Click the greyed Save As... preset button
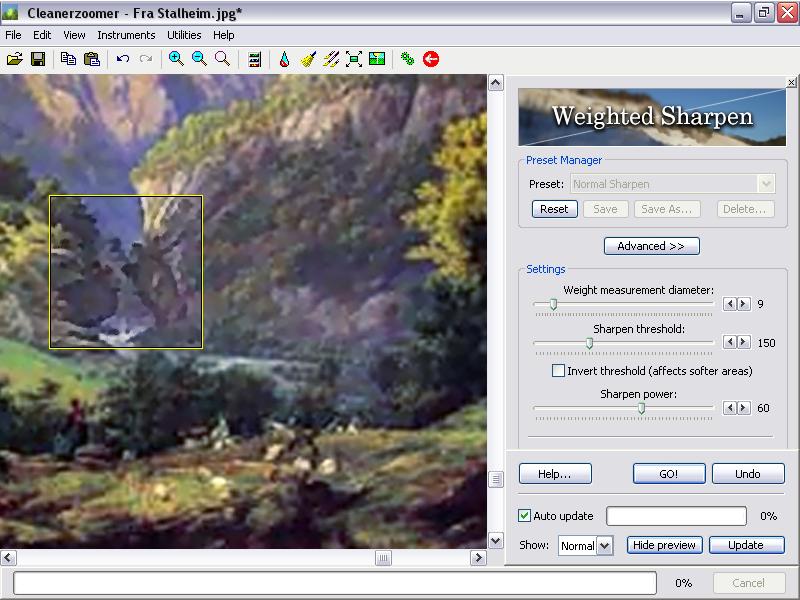The width and height of the screenshot is (800, 600). tap(667, 209)
